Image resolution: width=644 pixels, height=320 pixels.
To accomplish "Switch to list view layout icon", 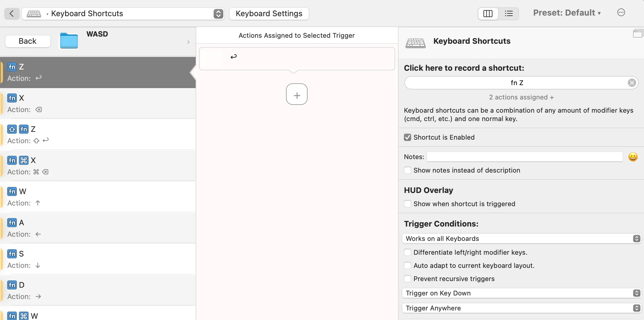I will pos(509,13).
